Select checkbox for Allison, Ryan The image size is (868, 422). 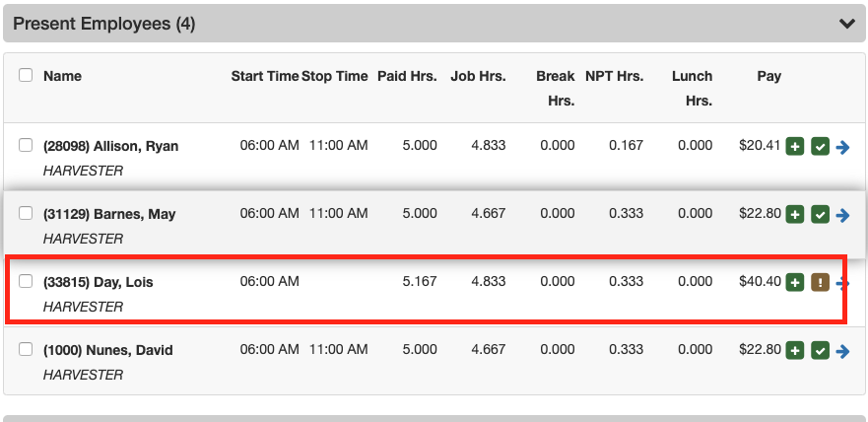pyautogui.click(x=27, y=146)
